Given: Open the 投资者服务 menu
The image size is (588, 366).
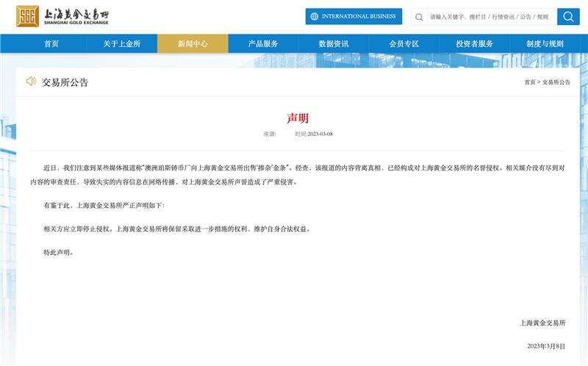Looking at the screenshot, I should [474, 43].
